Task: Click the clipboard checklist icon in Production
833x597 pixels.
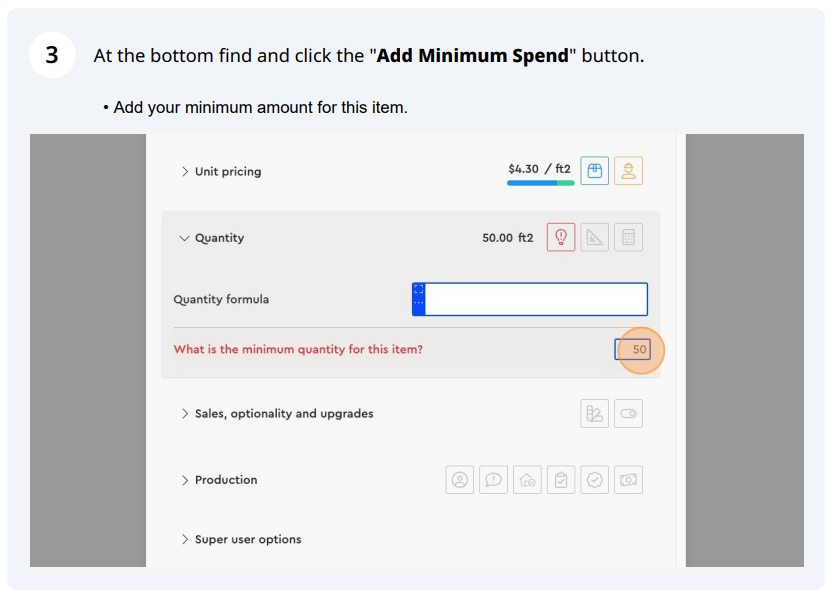Action: coord(560,480)
